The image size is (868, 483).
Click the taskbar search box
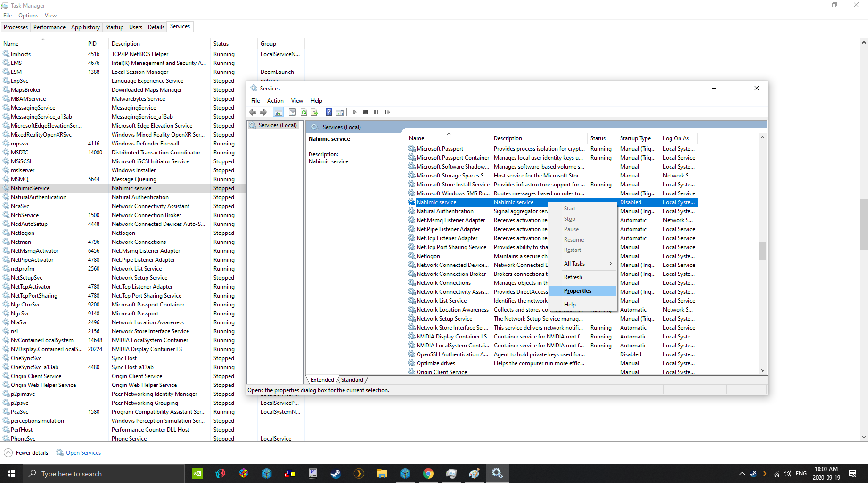pyautogui.click(x=104, y=474)
